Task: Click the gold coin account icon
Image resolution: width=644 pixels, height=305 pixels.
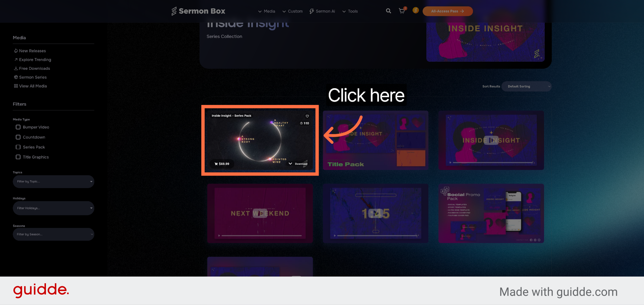Action: 416,10
